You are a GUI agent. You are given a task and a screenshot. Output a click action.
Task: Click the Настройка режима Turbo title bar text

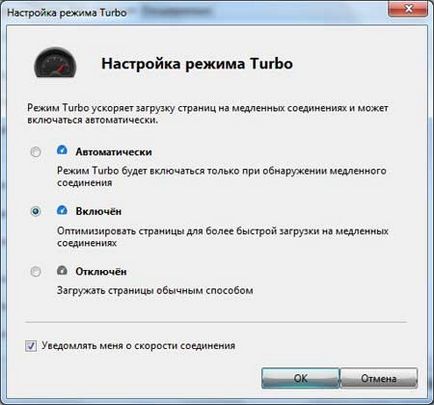(67, 13)
